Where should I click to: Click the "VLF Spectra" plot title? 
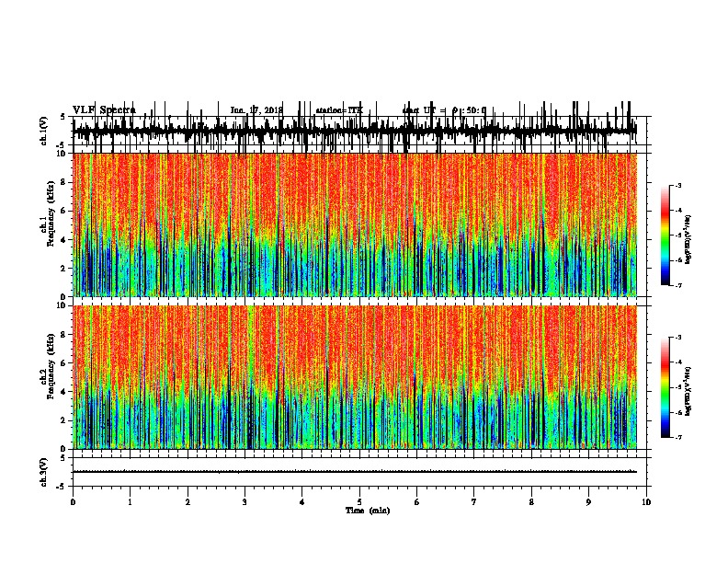point(104,110)
